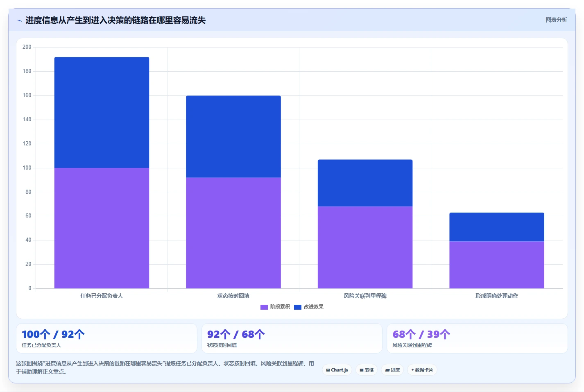Click the 数据卡片 tag
This screenshot has width=584, height=392.
[422, 370]
